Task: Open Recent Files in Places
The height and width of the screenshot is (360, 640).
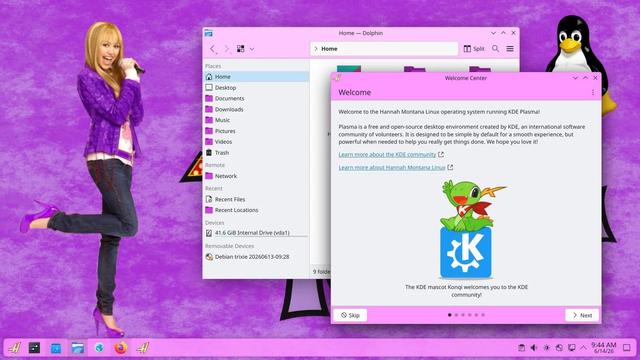Action: 256,199
